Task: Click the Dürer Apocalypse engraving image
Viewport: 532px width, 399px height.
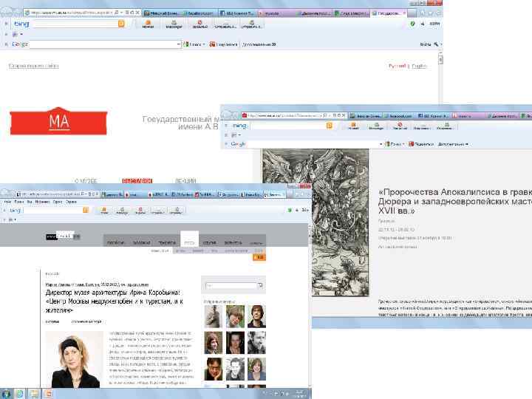Action: (x=316, y=222)
